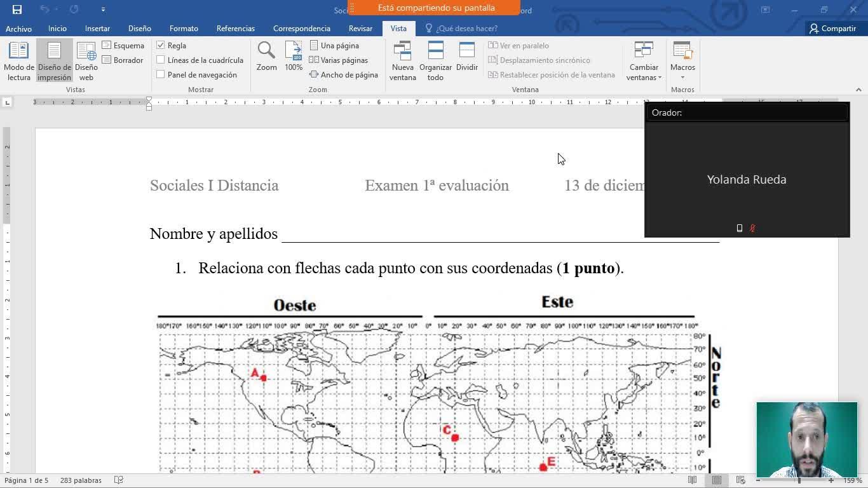The height and width of the screenshot is (488, 868).
Task: Switch to Modo de lectura view
Action: (19, 61)
